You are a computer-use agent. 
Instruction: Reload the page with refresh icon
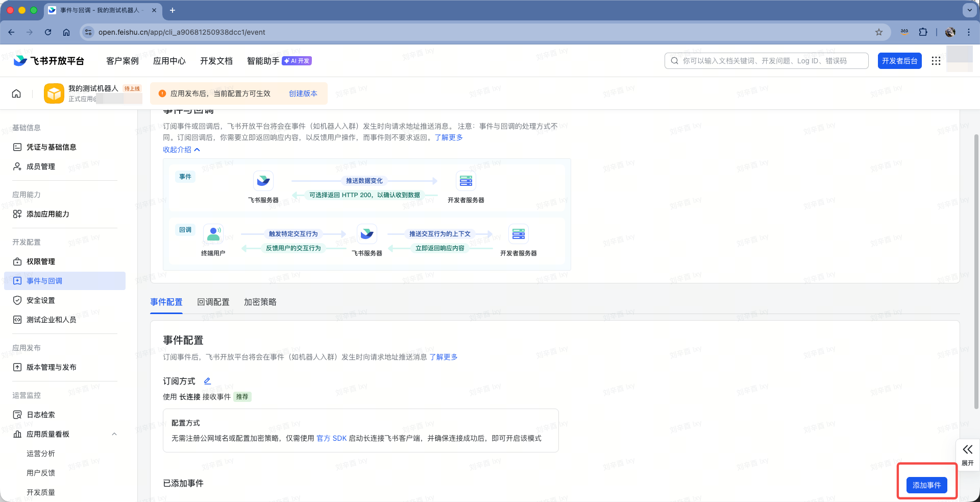pos(48,32)
